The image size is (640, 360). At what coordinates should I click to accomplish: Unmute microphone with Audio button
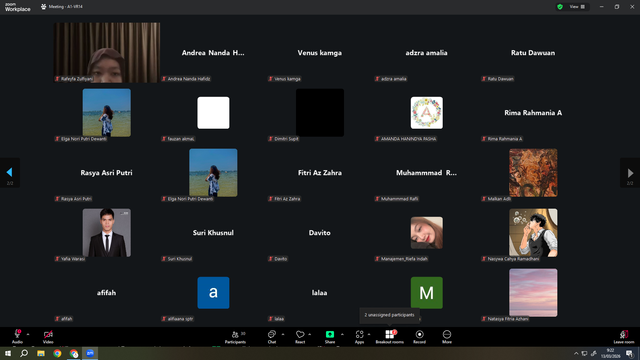coord(17,336)
